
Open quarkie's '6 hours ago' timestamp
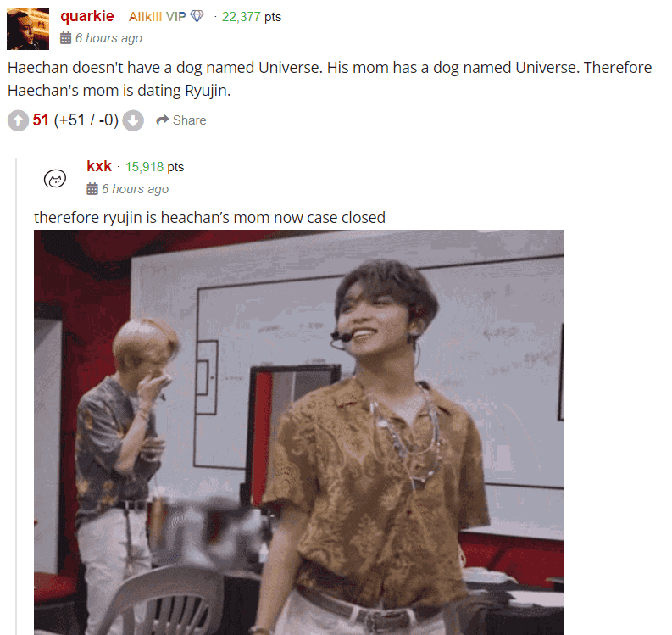108,38
